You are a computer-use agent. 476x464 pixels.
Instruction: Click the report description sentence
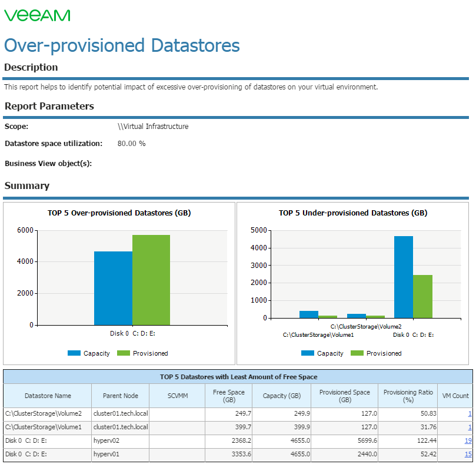pyautogui.click(x=191, y=87)
